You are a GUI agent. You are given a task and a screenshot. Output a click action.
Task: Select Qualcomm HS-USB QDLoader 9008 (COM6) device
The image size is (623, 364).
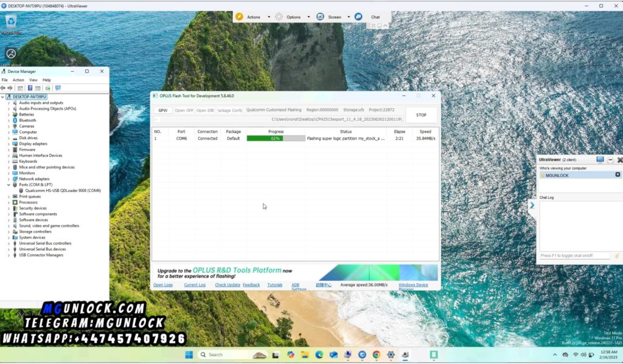(63, 191)
